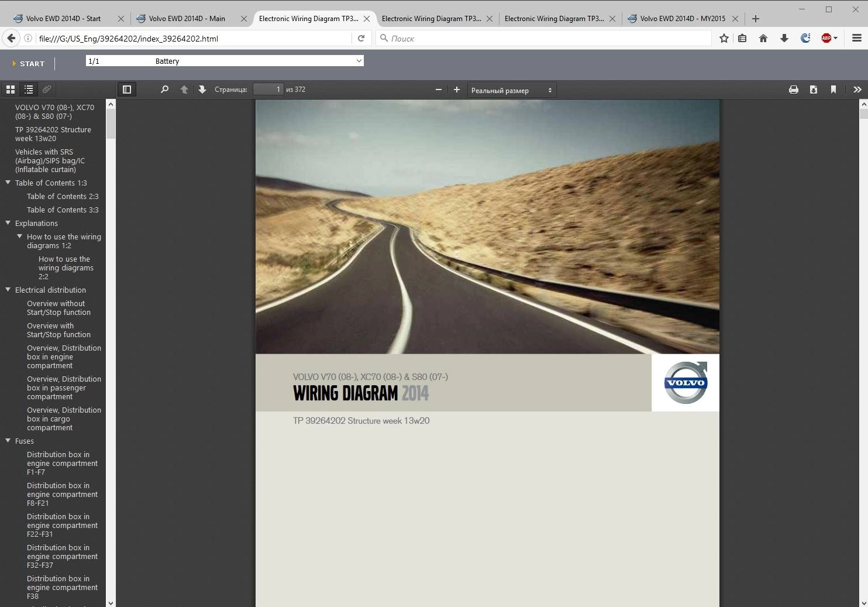868x607 pixels.
Task: Open browser downloads arrow
Action: [784, 38]
